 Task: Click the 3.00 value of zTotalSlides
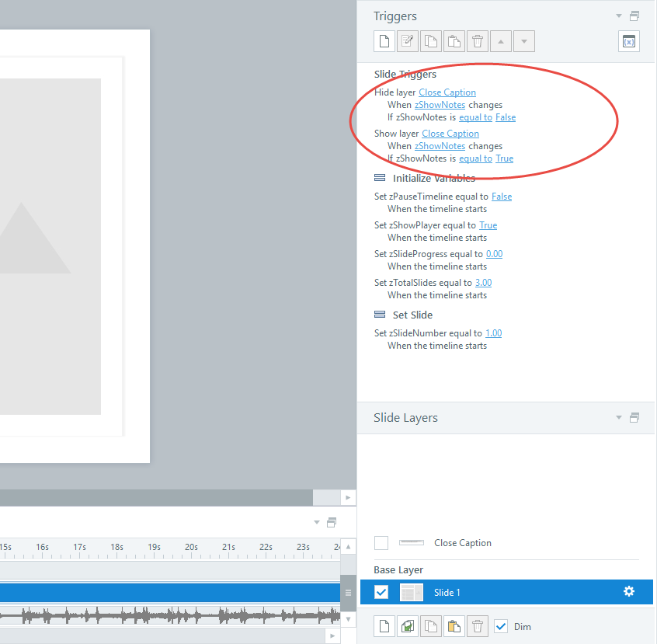click(483, 283)
